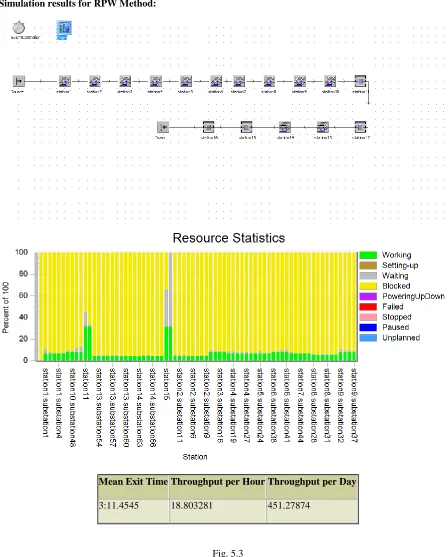Click the station11 bar in the chart
This screenshot has height=557, width=448.
coord(86,343)
